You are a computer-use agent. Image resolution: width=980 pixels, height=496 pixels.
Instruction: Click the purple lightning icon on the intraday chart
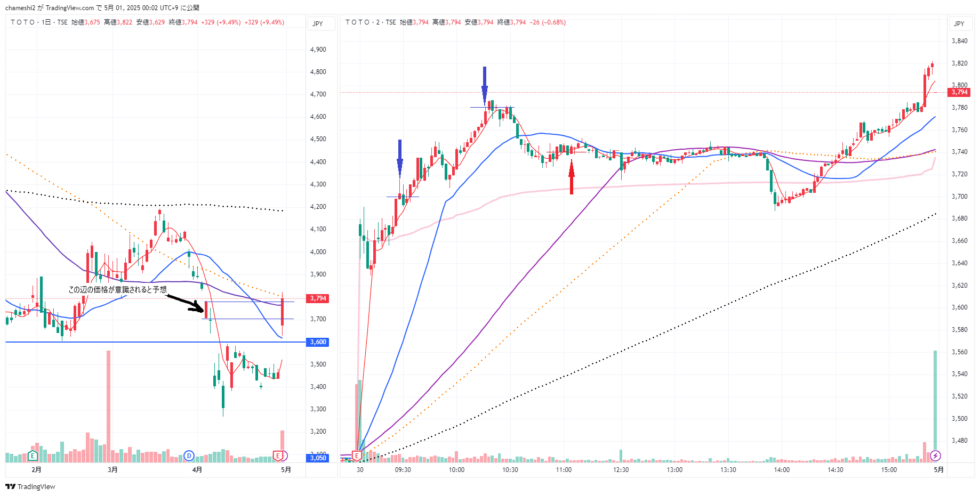click(935, 456)
